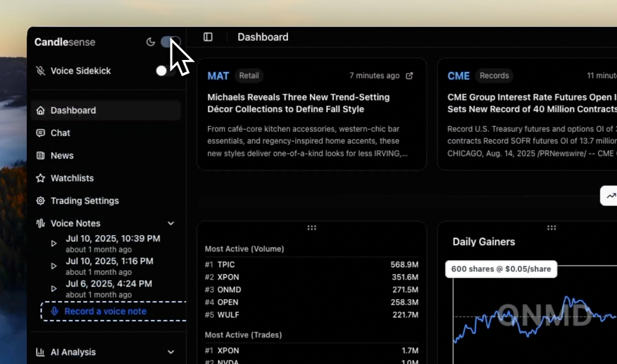The width and height of the screenshot is (617, 364).
Task: Click the Daily Gainers widget drag handle
Action: tap(551, 227)
